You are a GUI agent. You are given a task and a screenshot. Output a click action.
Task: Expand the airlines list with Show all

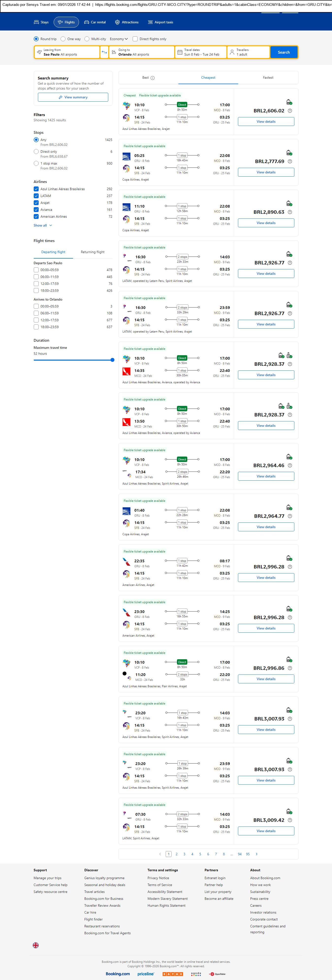pyautogui.click(x=43, y=226)
